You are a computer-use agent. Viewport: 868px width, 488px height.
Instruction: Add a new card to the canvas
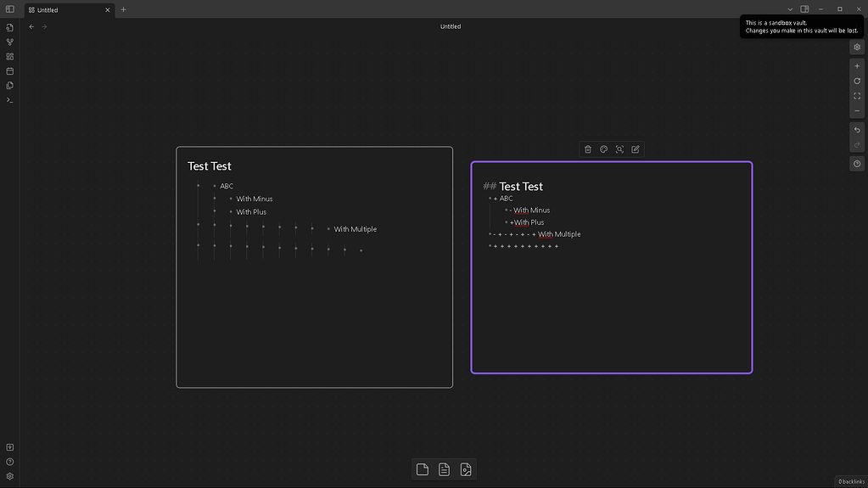[x=423, y=469]
